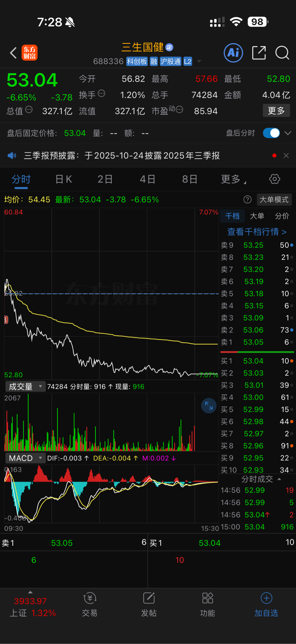Tap the 买10 52.93 order row
This screenshot has height=644, width=296.
[x=257, y=470]
